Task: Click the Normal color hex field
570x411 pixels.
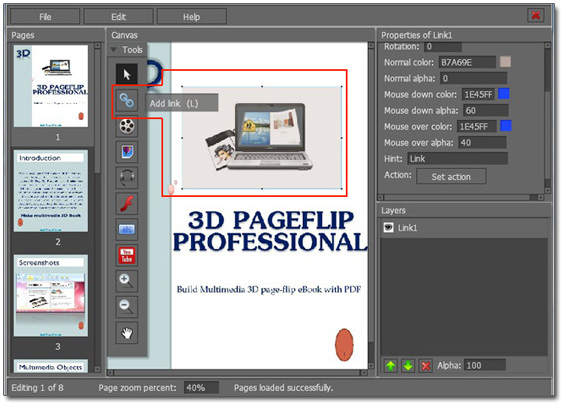Action: pos(467,62)
